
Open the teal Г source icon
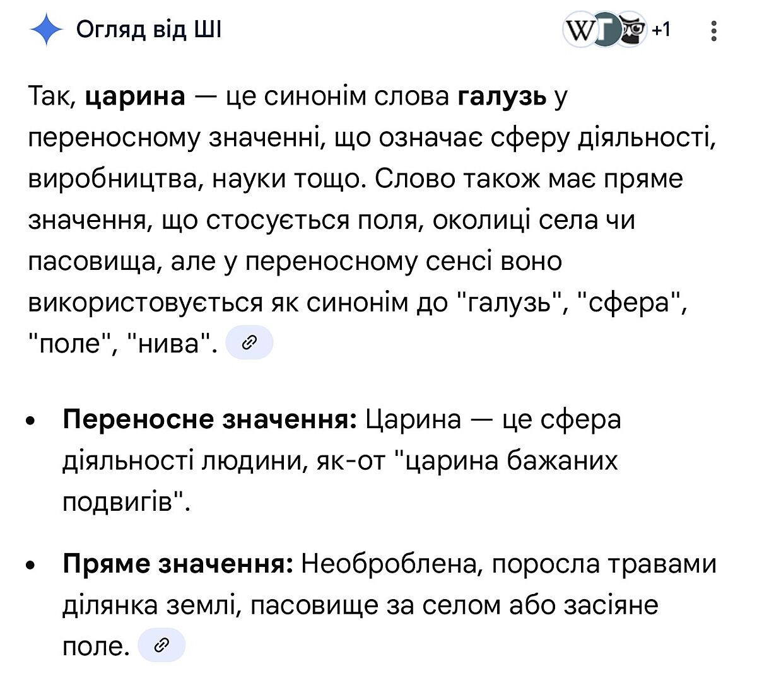[x=605, y=30]
